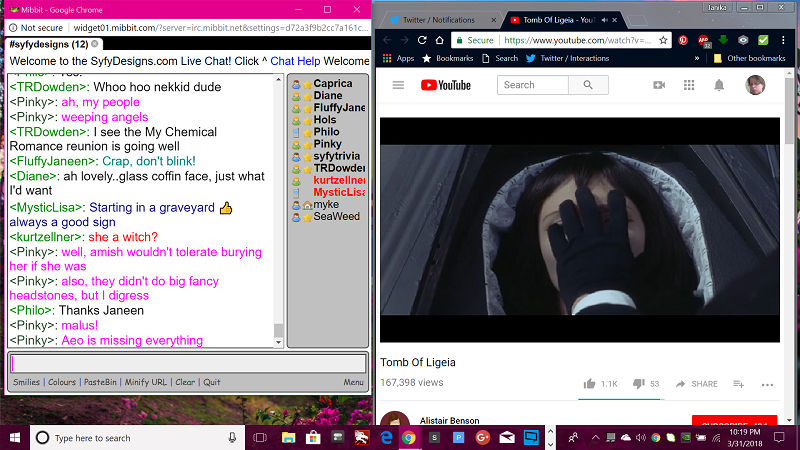Viewport: 800px width, 450px height.
Task: Open Apps bookmark shortcut
Action: coord(398,58)
